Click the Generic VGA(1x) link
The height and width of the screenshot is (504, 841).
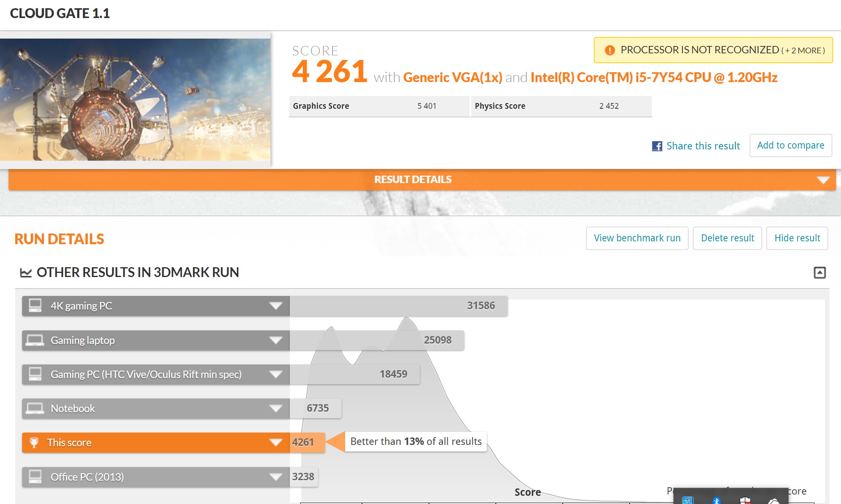click(x=453, y=78)
